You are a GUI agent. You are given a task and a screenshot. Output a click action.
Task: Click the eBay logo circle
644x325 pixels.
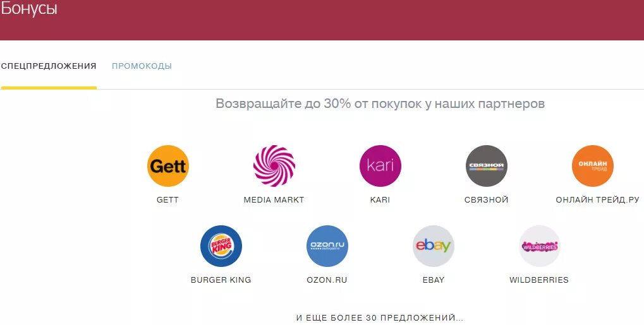point(434,246)
